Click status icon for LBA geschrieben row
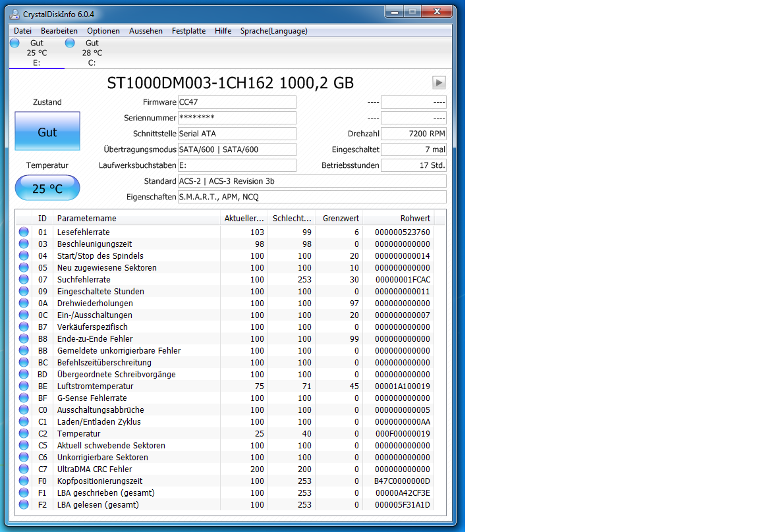This screenshot has width=759, height=532. (24, 492)
